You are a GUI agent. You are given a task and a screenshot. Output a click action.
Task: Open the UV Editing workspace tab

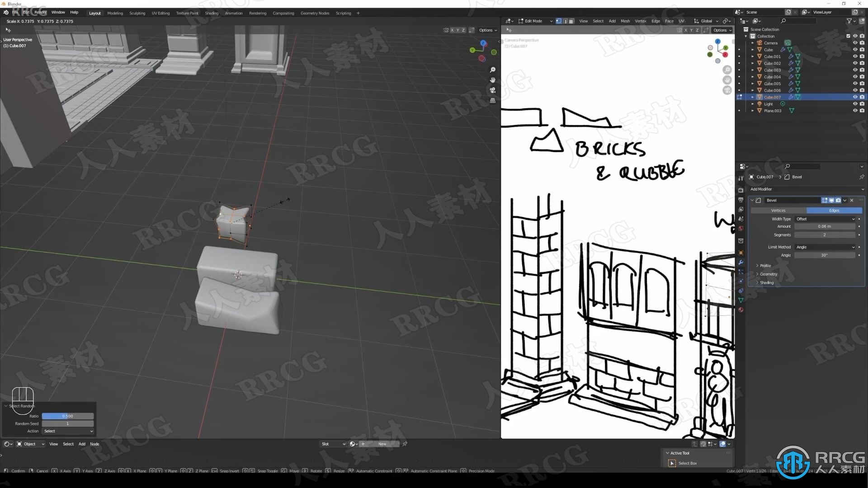click(x=160, y=13)
